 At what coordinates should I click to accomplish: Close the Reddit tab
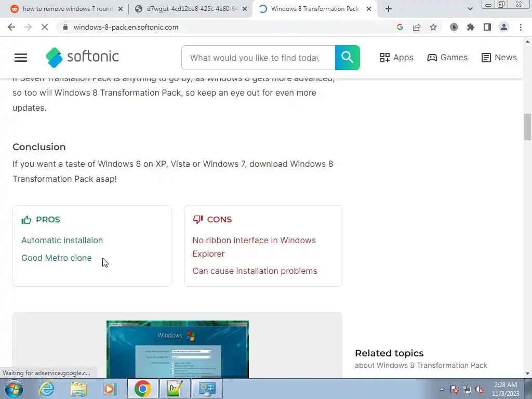(x=121, y=9)
